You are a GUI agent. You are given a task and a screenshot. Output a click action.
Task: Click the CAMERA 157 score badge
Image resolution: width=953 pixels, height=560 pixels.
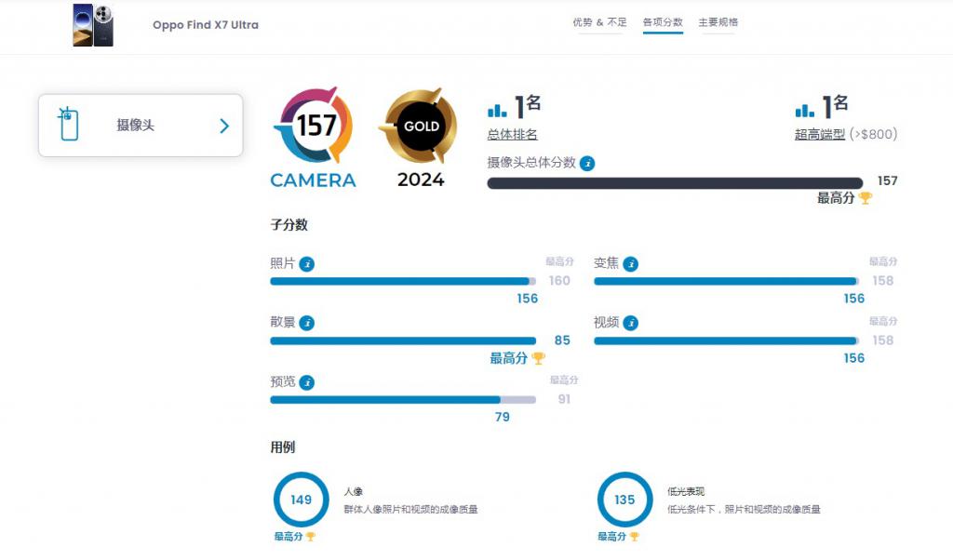pyautogui.click(x=313, y=124)
